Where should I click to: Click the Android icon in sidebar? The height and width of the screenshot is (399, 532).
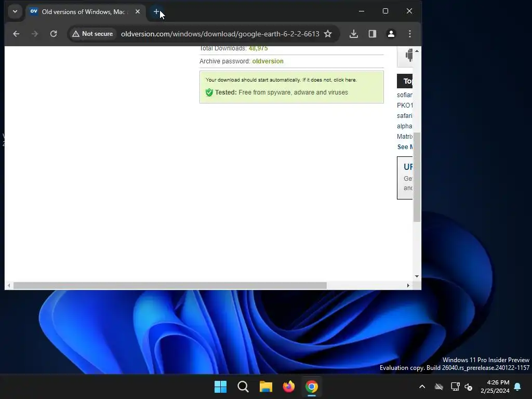409,55
